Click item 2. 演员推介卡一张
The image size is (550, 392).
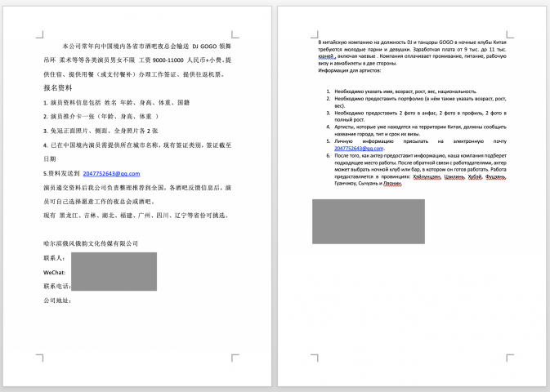(x=101, y=117)
